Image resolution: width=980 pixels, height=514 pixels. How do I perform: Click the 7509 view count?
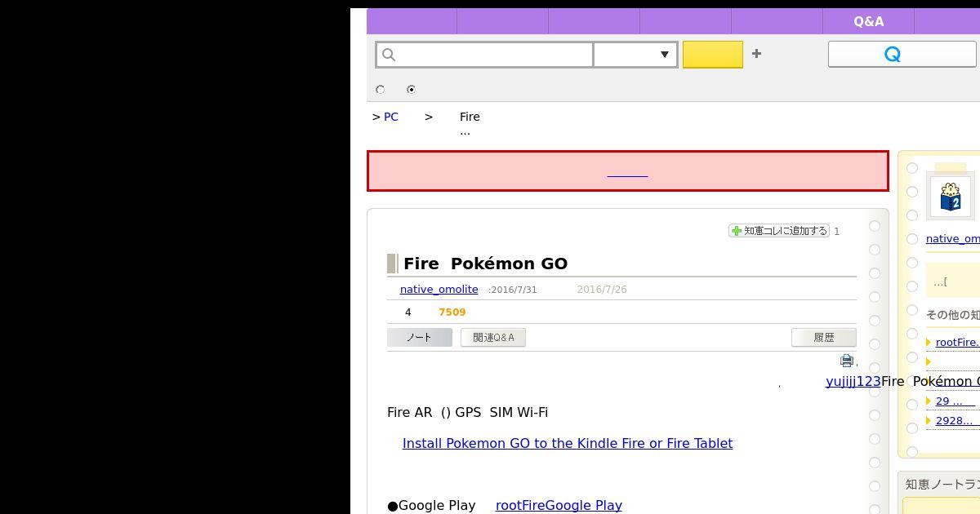[452, 312]
